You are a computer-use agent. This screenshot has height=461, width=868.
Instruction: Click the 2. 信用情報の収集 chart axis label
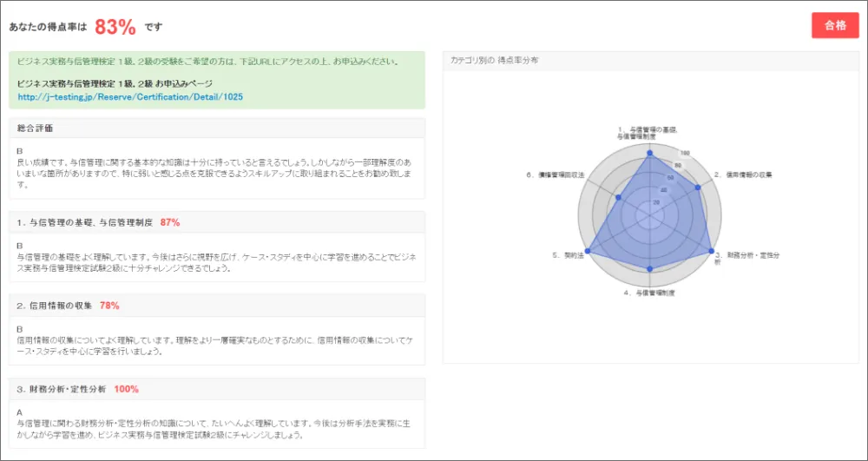[x=742, y=175]
